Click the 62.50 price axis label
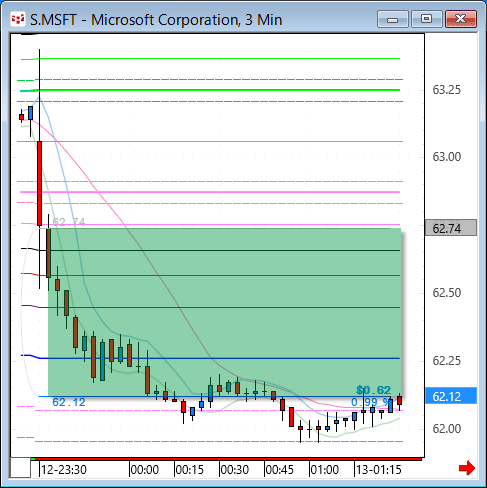487x488 pixels. click(x=447, y=293)
